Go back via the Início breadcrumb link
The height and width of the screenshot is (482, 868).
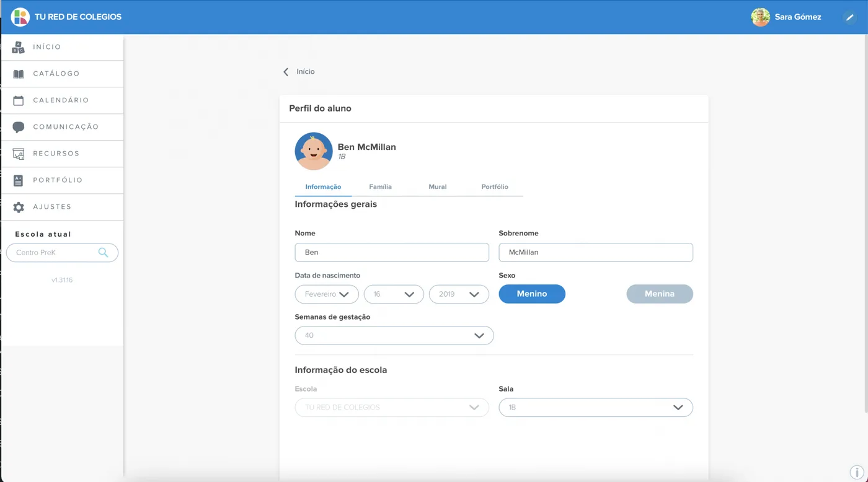306,72
